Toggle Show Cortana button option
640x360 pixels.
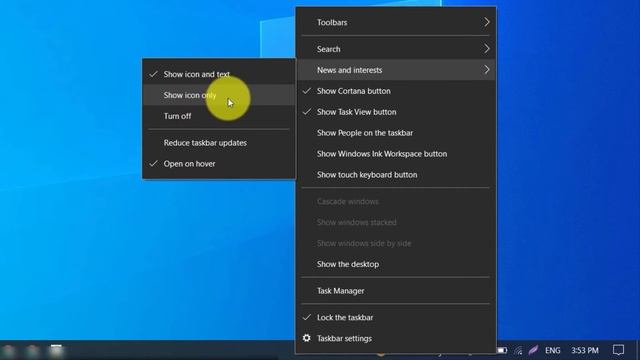(395, 91)
